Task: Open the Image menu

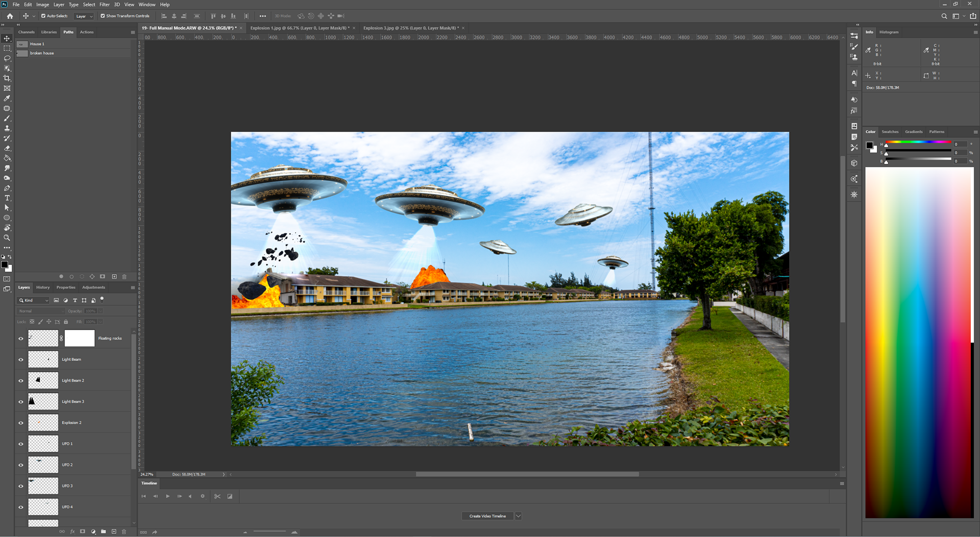Action: [x=42, y=5]
